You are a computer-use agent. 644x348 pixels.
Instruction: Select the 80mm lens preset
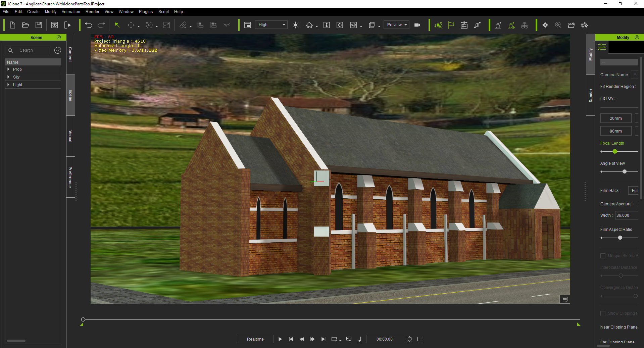pos(616,131)
